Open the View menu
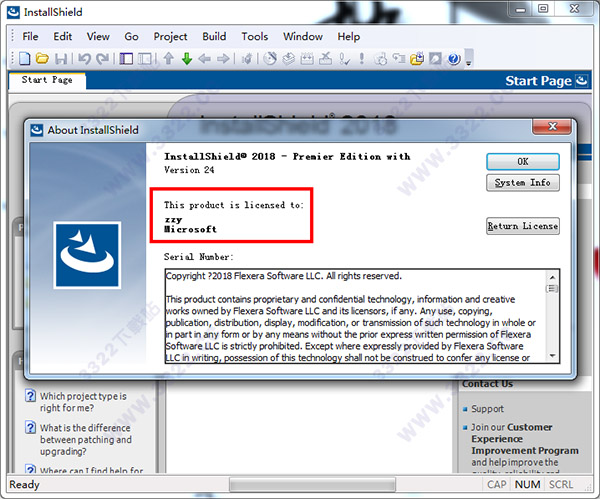 (98, 36)
